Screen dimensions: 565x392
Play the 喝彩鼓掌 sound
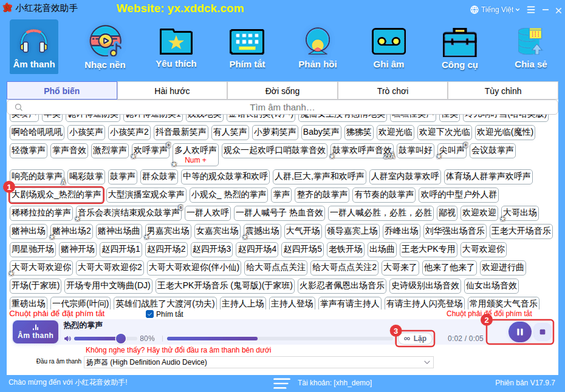(x=86, y=177)
